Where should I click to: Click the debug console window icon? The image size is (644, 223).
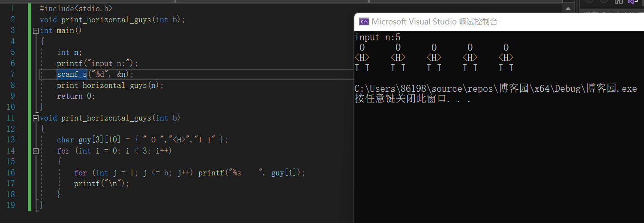click(364, 22)
